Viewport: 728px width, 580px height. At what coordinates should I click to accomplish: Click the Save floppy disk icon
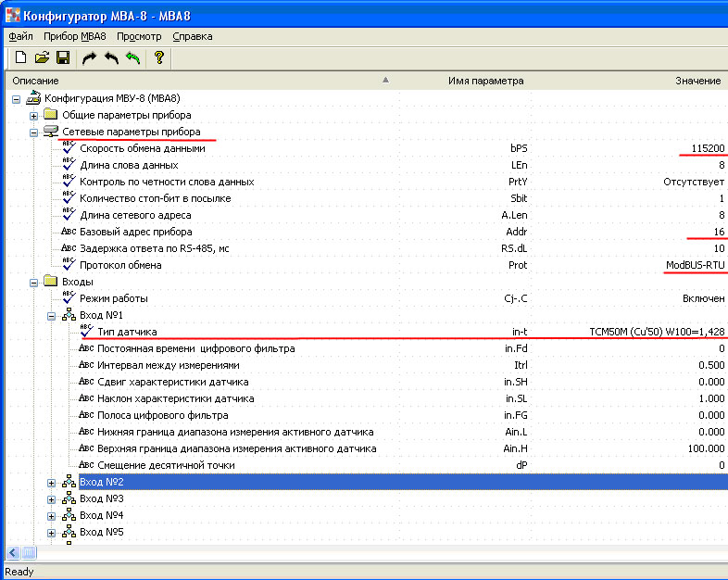point(63,58)
